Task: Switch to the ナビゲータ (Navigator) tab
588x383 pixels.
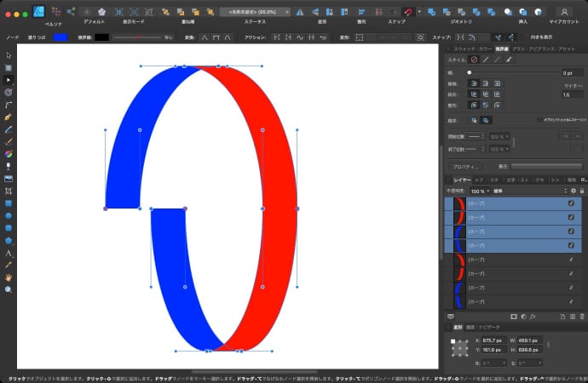Action: pyautogui.click(x=489, y=327)
